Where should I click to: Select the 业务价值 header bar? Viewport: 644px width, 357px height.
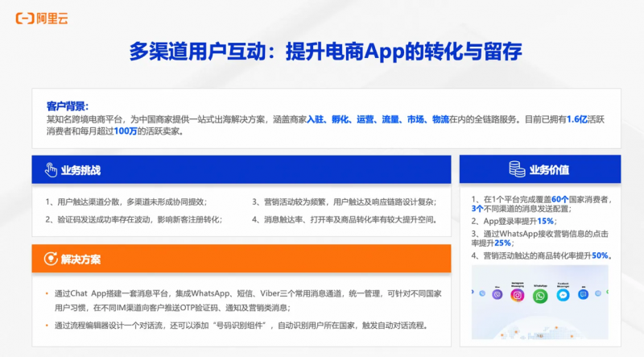pyautogui.click(x=539, y=169)
